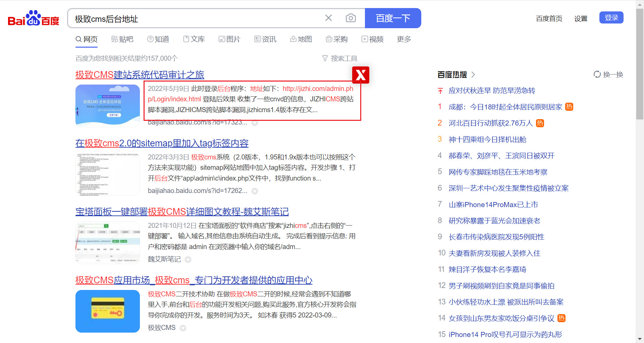Click the 百度一下 search button
The height and width of the screenshot is (343, 644).
(x=393, y=18)
